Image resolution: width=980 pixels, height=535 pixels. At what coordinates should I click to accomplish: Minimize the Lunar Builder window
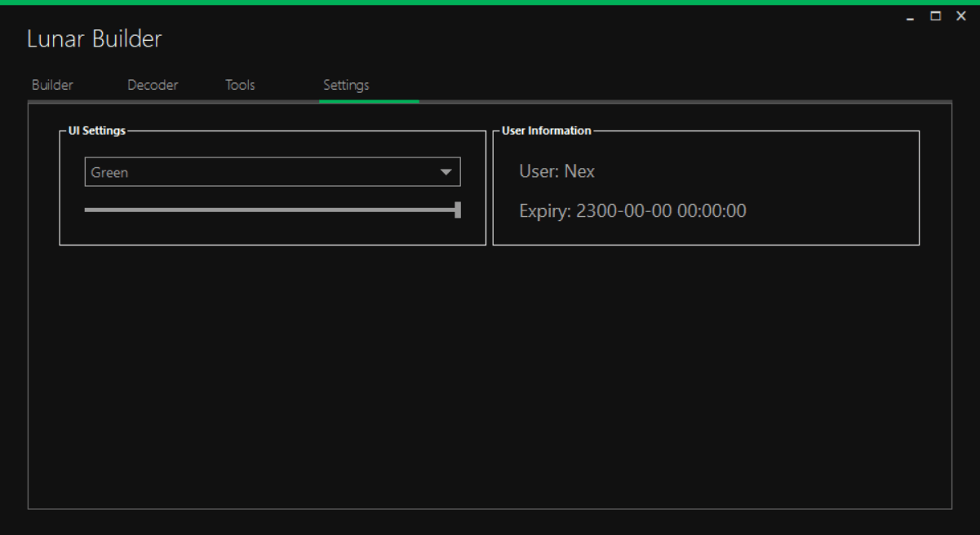(x=911, y=17)
